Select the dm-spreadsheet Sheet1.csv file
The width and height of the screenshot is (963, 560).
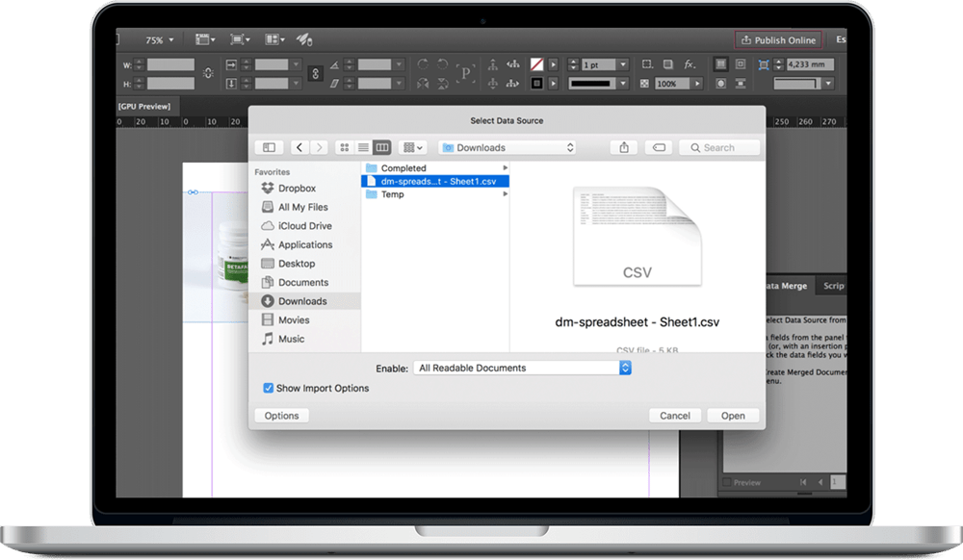435,182
